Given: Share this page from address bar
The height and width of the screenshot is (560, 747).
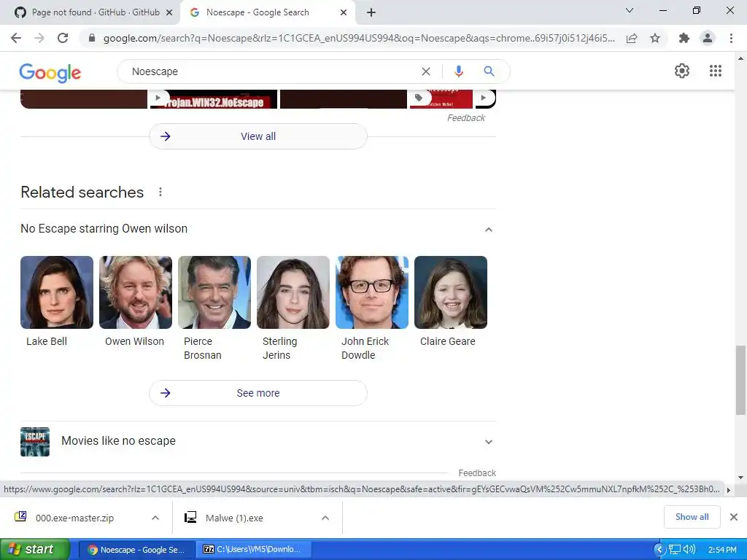Looking at the screenshot, I should pos(632,38).
